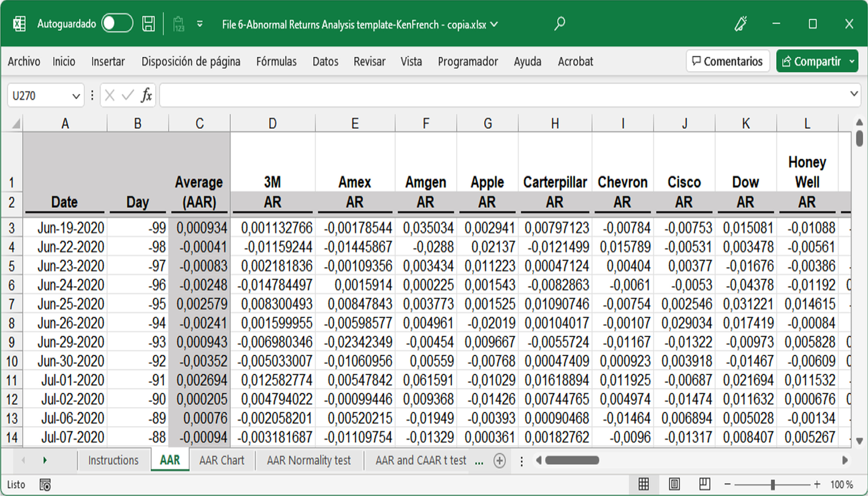Click the 3M column heading cell
The image size is (868, 496).
click(x=273, y=162)
